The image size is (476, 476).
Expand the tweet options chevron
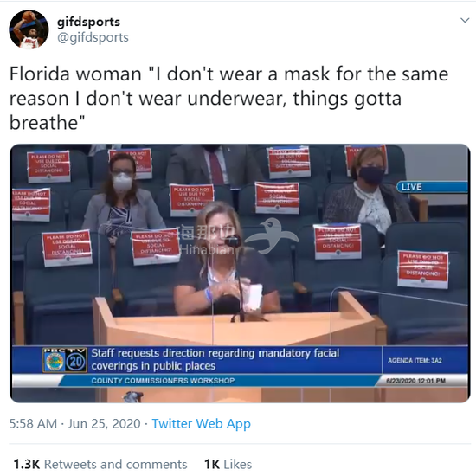pyautogui.click(x=465, y=21)
